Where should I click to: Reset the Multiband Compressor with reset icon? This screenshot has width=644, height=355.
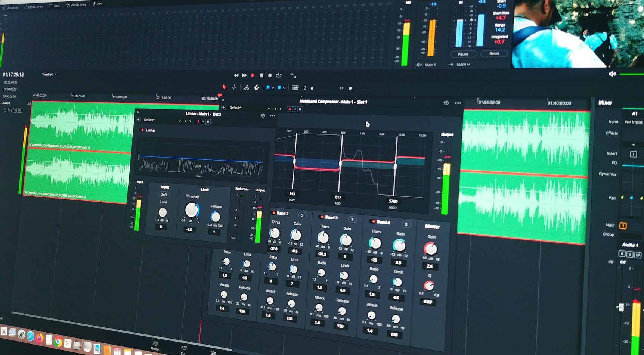pyautogui.click(x=446, y=103)
